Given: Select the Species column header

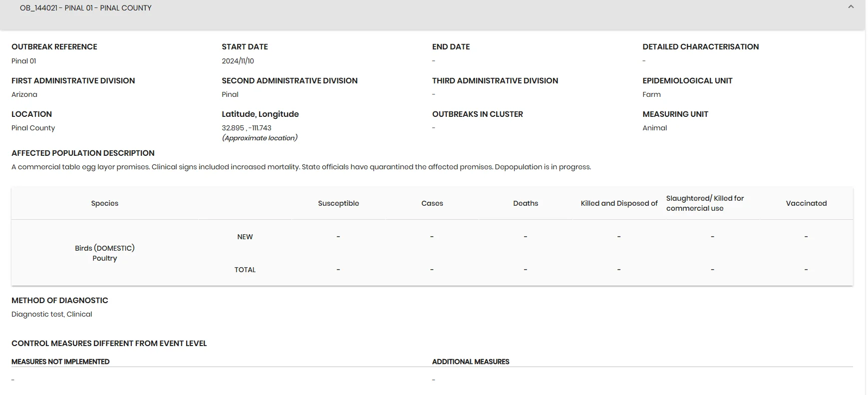Looking at the screenshot, I should tap(105, 203).
